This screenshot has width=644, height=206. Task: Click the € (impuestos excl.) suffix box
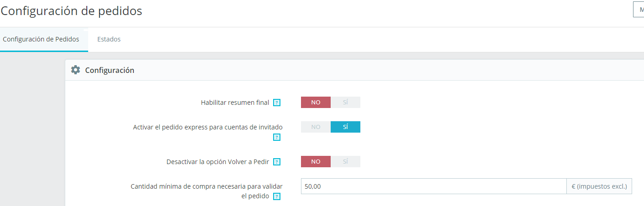[x=599, y=186]
